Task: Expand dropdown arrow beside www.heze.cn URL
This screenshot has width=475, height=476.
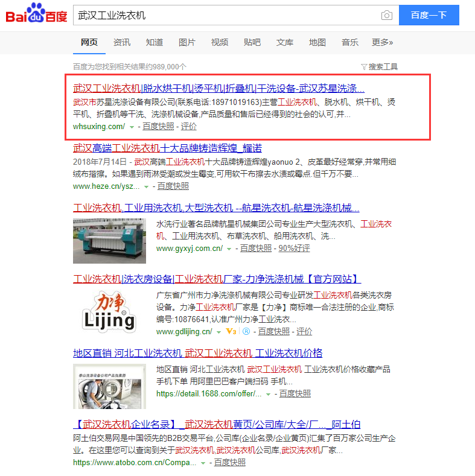Action: coord(146,187)
